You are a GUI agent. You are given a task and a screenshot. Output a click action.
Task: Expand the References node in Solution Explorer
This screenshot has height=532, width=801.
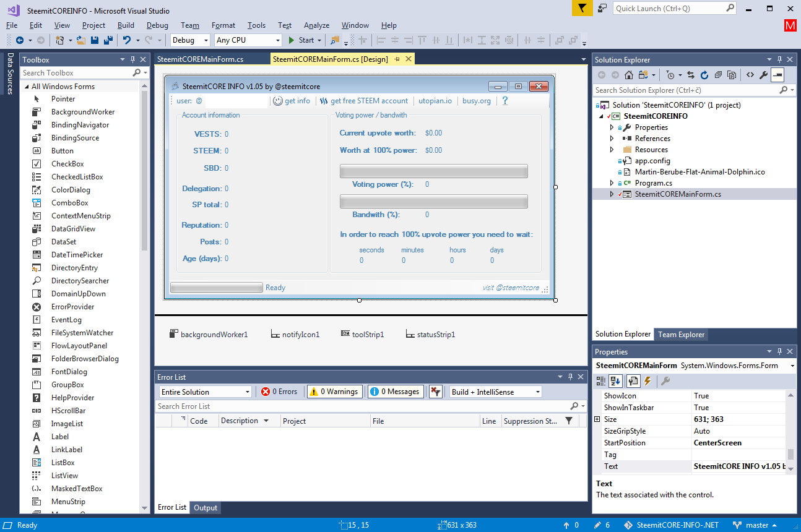point(612,139)
